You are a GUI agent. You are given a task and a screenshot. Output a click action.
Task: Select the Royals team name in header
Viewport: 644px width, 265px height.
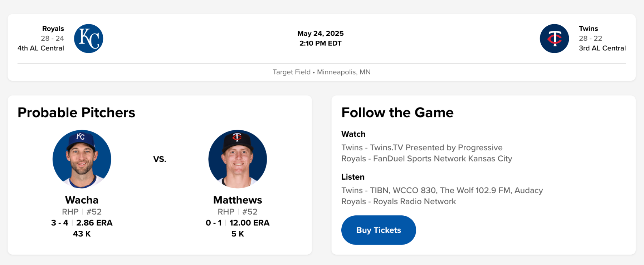tap(53, 29)
